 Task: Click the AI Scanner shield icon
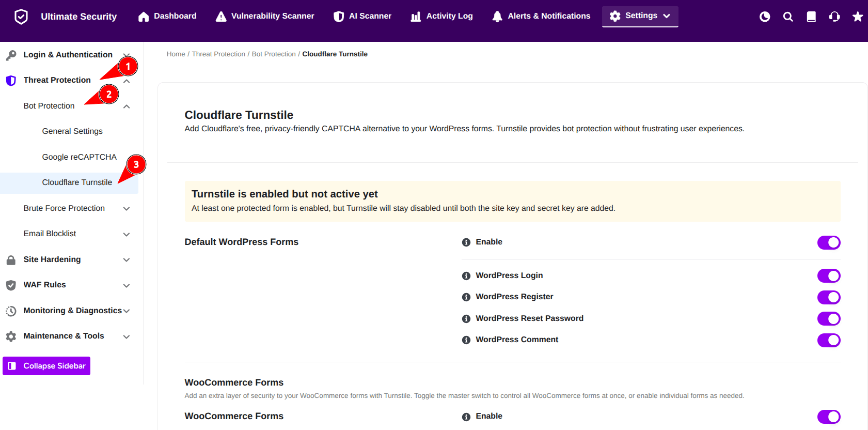pos(339,17)
